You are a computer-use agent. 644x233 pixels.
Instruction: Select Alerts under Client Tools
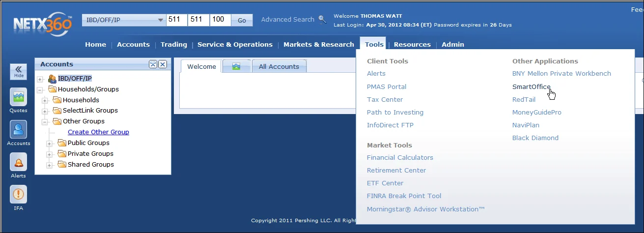[376, 74]
